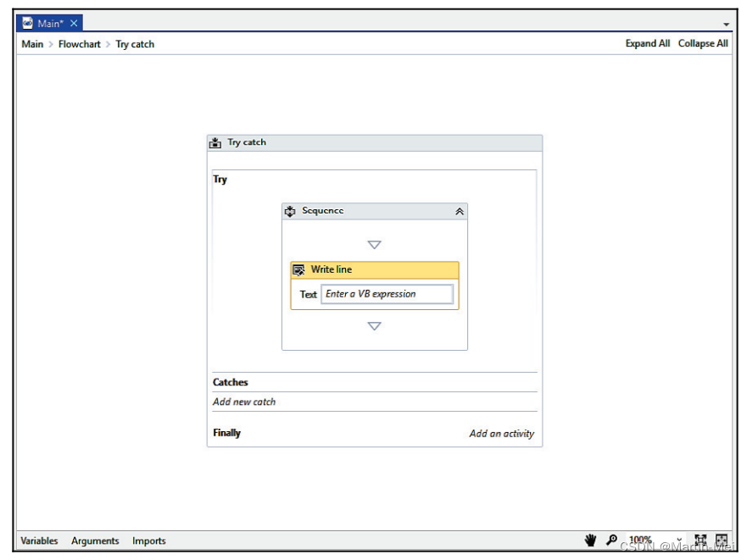Click the Sequence activity icon
This screenshot has width=747, height=560.
[x=290, y=211]
